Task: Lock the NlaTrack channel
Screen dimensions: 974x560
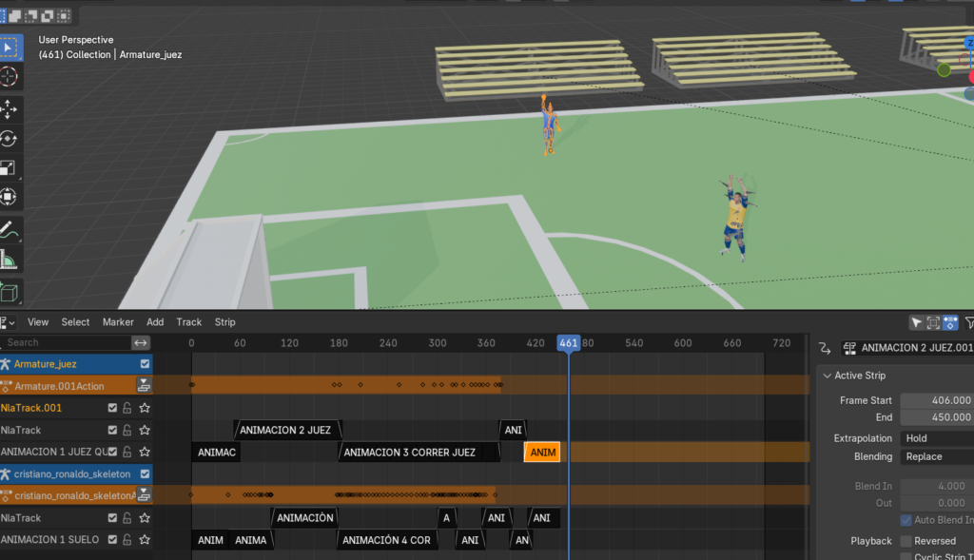Action: pyautogui.click(x=128, y=430)
